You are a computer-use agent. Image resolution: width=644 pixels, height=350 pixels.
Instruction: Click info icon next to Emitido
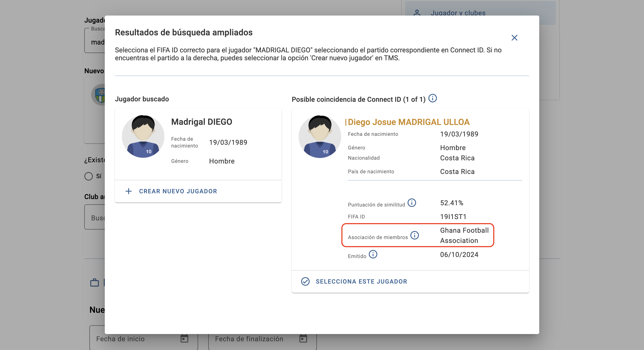pyautogui.click(x=373, y=254)
